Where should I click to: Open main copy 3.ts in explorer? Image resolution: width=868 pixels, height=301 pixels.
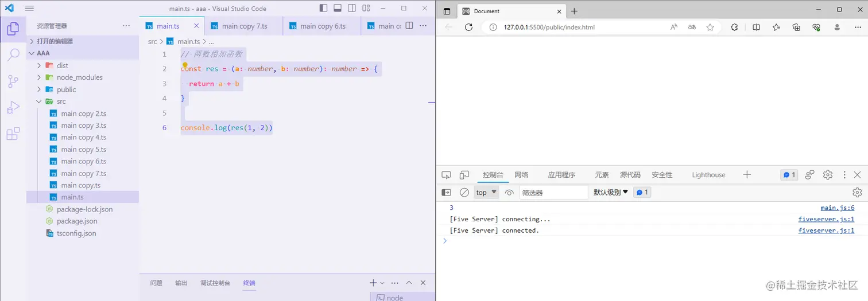point(83,126)
